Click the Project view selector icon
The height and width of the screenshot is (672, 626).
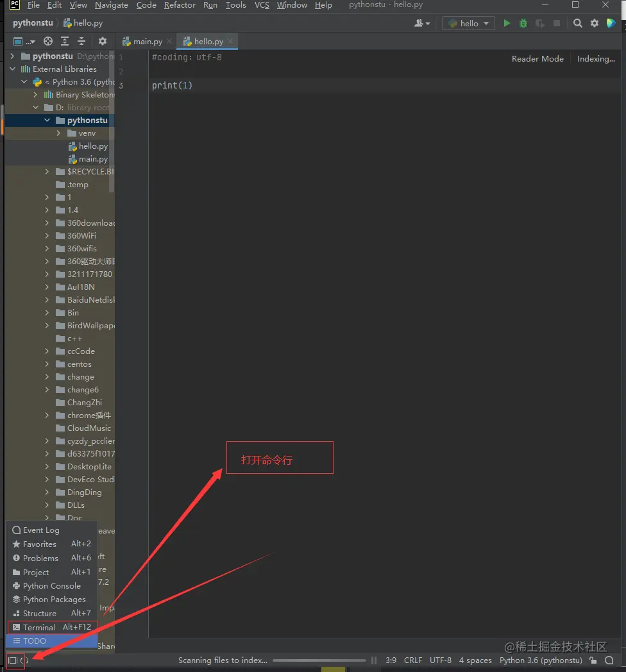coord(24,41)
